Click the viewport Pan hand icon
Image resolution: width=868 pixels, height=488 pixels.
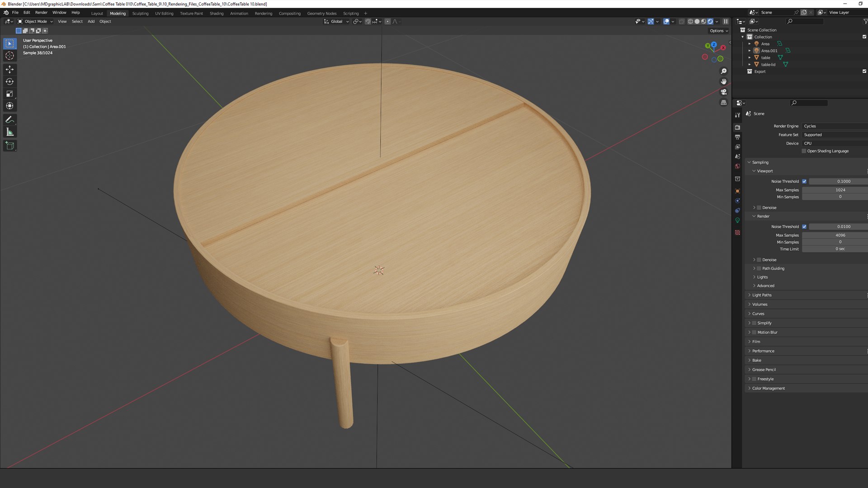(x=723, y=82)
